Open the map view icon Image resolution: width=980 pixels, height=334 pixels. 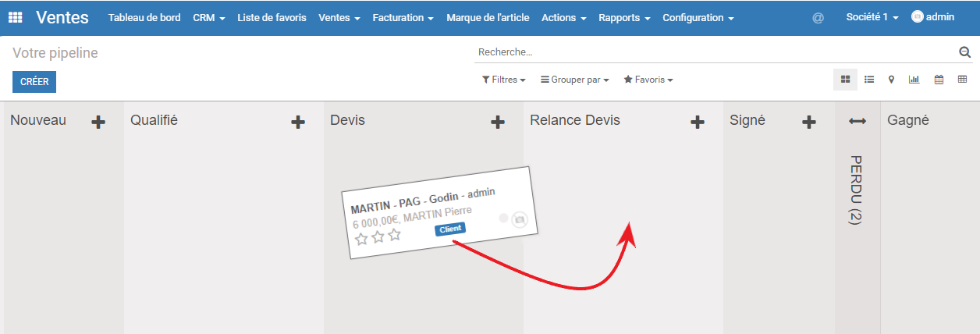tap(891, 80)
